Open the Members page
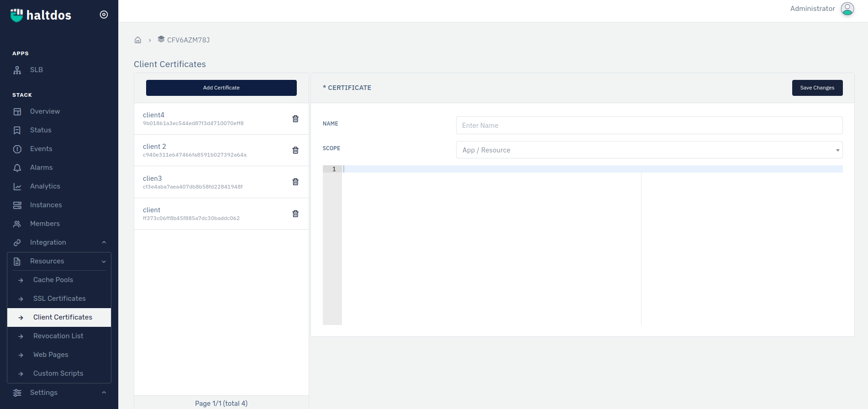868x409 pixels. pos(45,224)
